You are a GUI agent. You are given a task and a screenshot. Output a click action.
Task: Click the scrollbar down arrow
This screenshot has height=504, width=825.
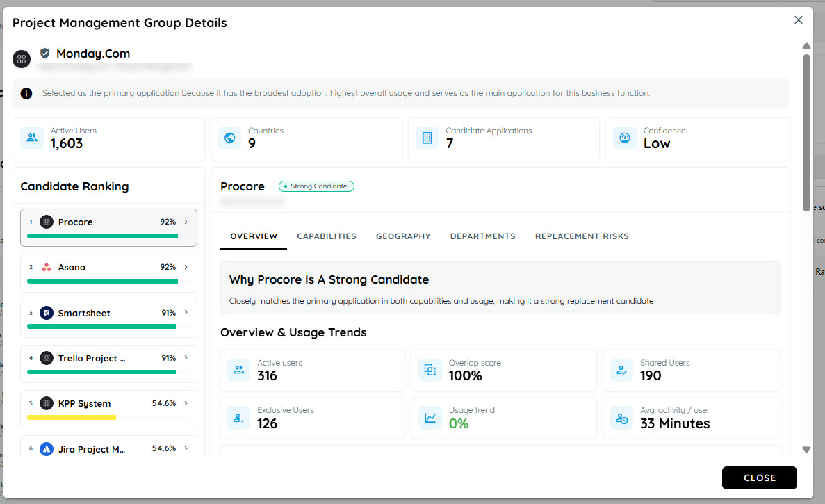coord(806,450)
